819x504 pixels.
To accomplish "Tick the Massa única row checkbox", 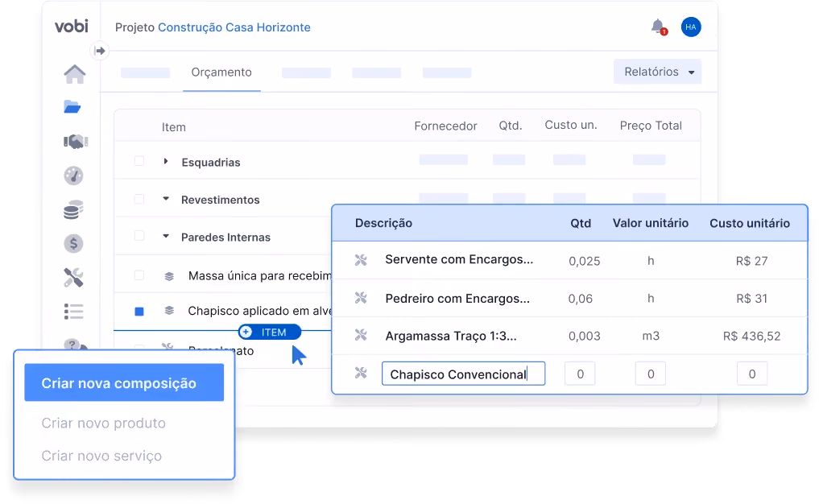I will [x=139, y=275].
